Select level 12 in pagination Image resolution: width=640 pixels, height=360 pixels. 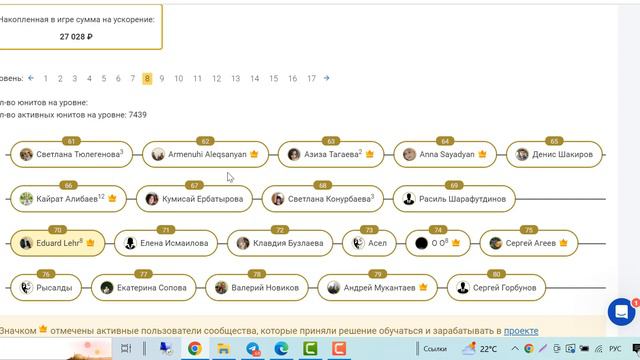pos(216,78)
